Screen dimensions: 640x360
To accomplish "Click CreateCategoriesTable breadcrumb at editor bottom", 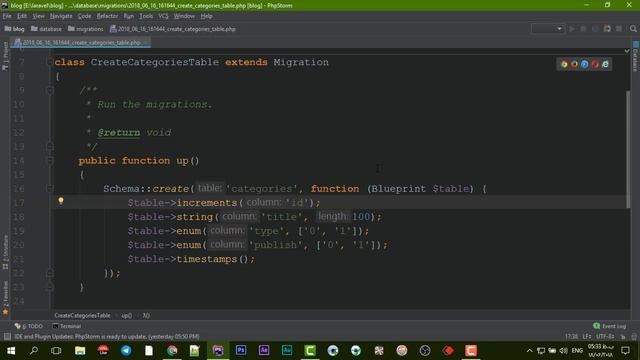I will point(82,316).
